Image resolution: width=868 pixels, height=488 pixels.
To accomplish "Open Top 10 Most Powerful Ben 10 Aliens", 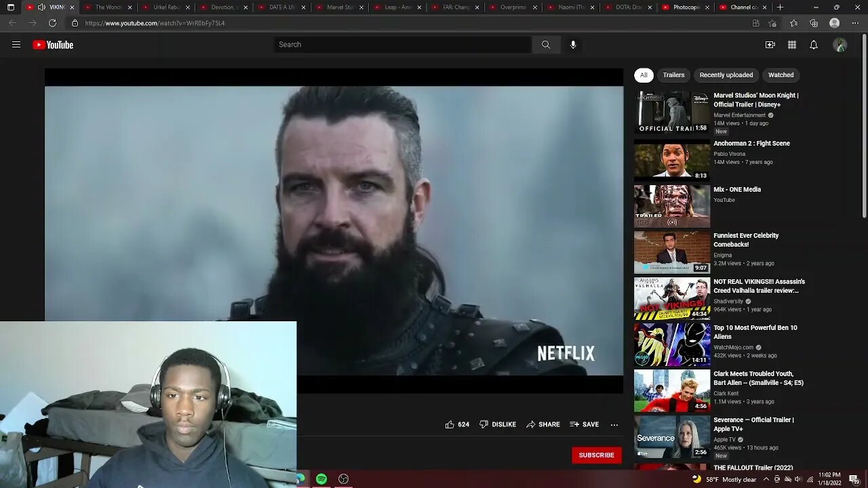I will coord(755,332).
